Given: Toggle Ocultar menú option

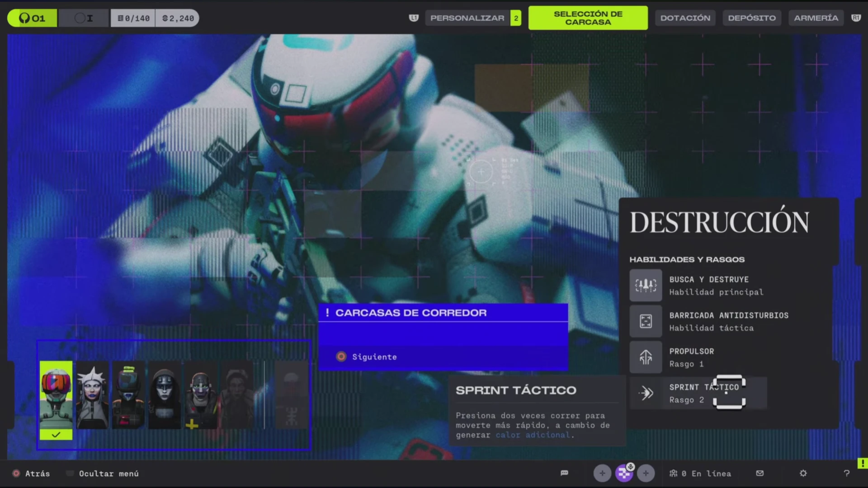Looking at the screenshot, I should coord(104,474).
